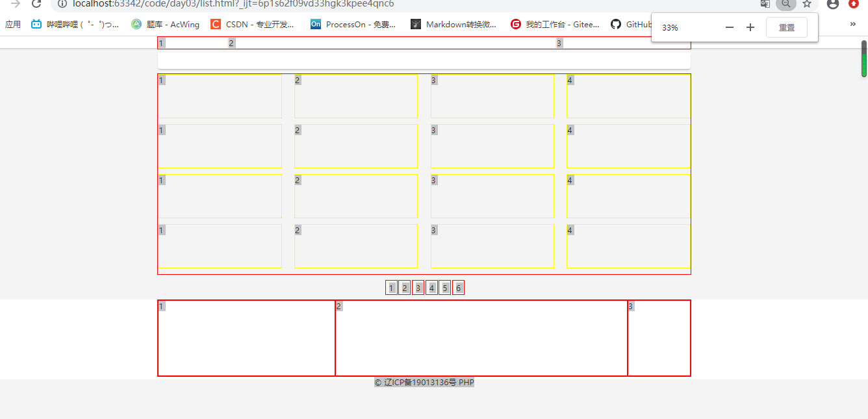Click the site info icon before localhost
Viewport: 868px width, 419px height.
tap(62, 4)
